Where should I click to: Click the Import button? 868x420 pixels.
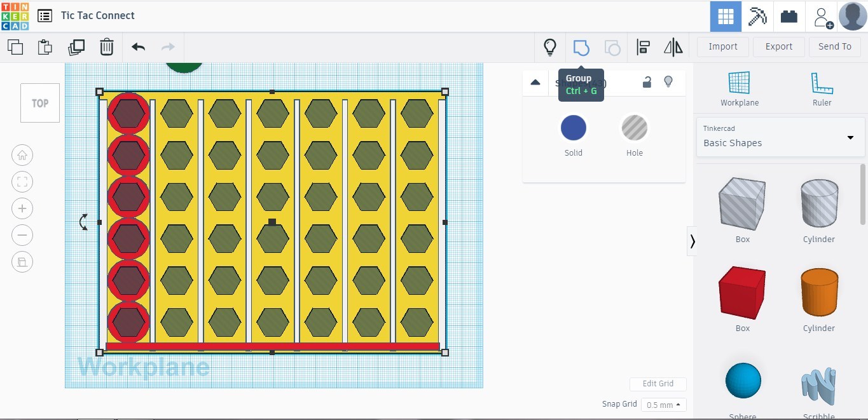[723, 47]
